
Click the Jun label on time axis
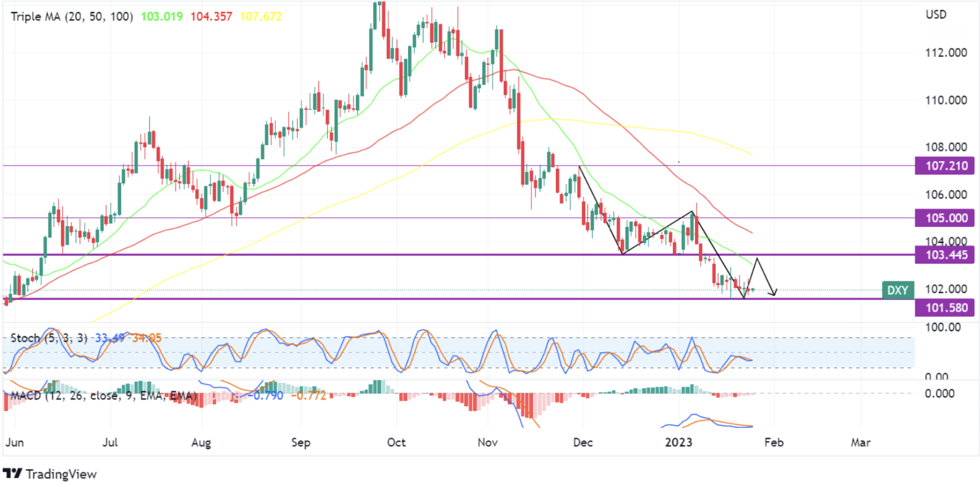(x=14, y=442)
